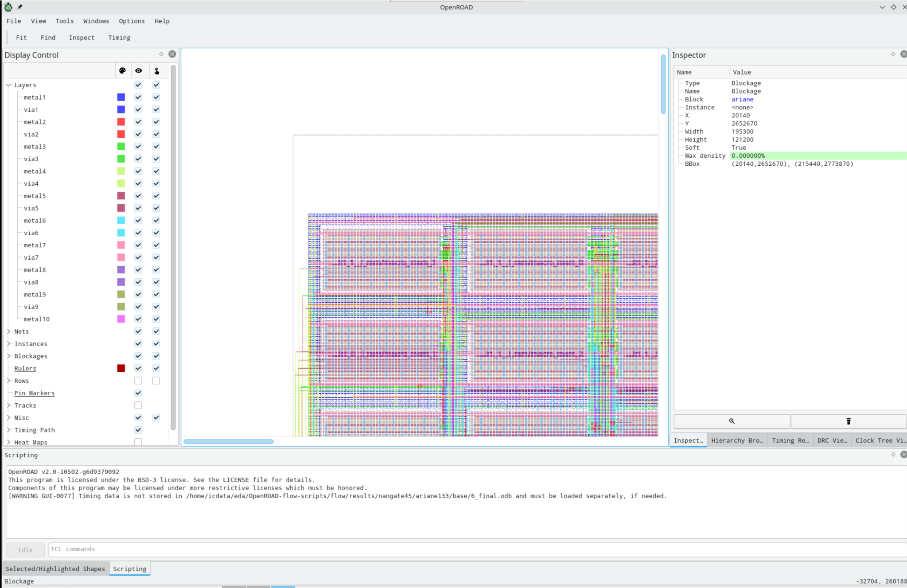This screenshot has width=907, height=588.
Task: Click the Fit toolbar button
Action: click(21, 38)
